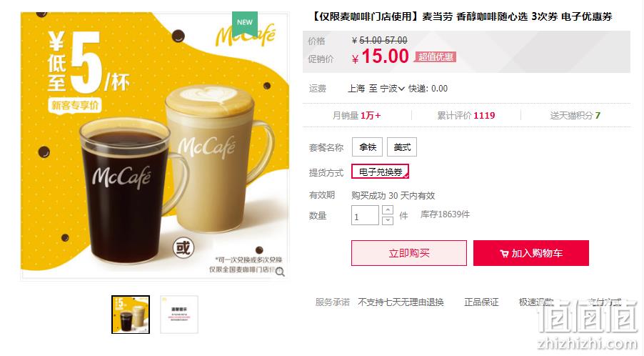The width and height of the screenshot is (644, 356).
Task: Open 正品保证 service promise
Action: (x=481, y=302)
